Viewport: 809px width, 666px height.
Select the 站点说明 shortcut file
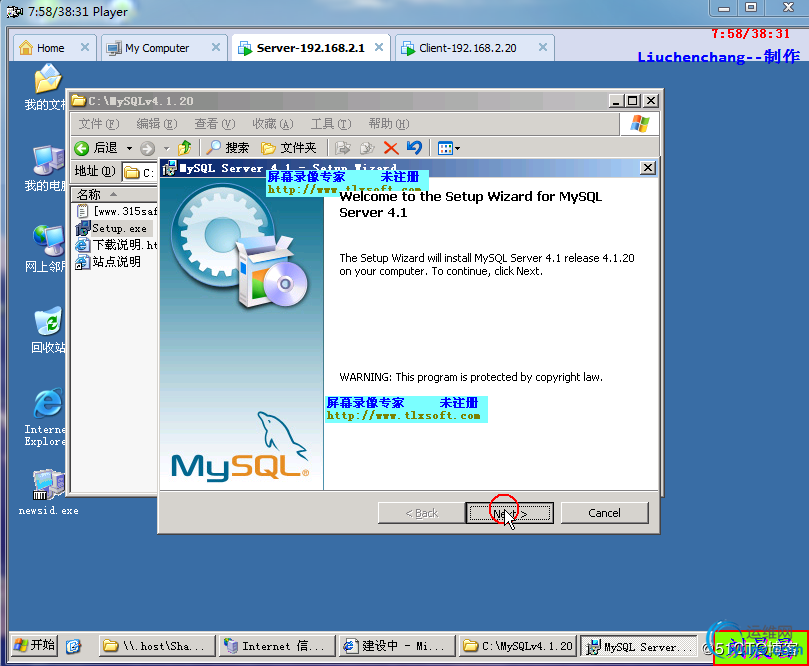[108, 262]
